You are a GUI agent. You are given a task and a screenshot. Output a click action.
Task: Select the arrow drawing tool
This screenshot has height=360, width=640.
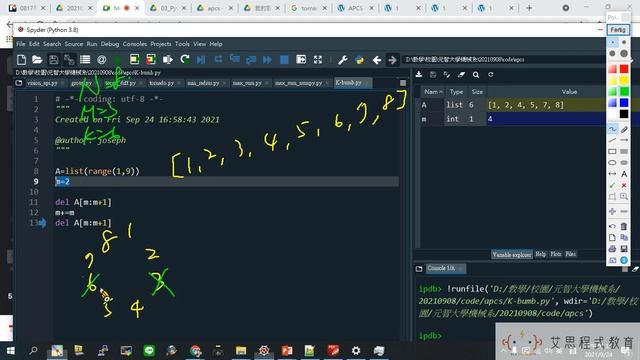pyautogui.click(x=624, y=140)
